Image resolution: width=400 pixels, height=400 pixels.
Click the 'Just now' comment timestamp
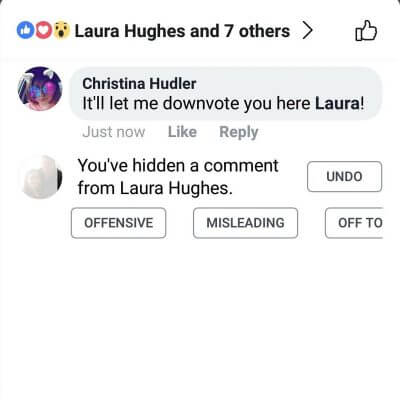[x=114, y=132]
